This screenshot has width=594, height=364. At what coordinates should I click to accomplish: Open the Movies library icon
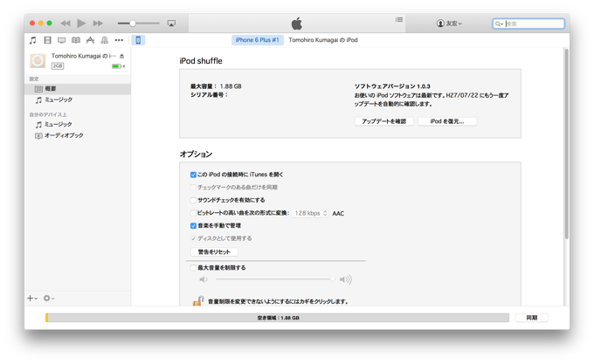[x=47, y=40]
